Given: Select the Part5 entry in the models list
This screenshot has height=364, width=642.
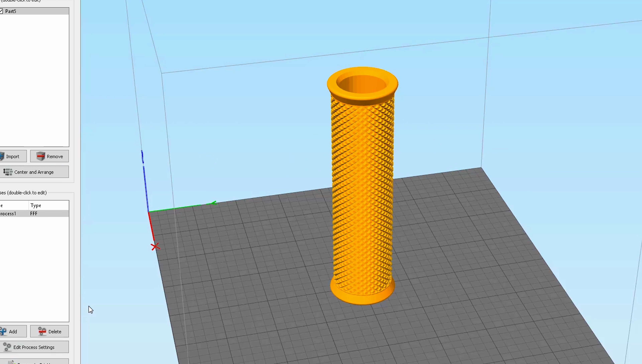Looking at the screenshot, I should 11,11.
